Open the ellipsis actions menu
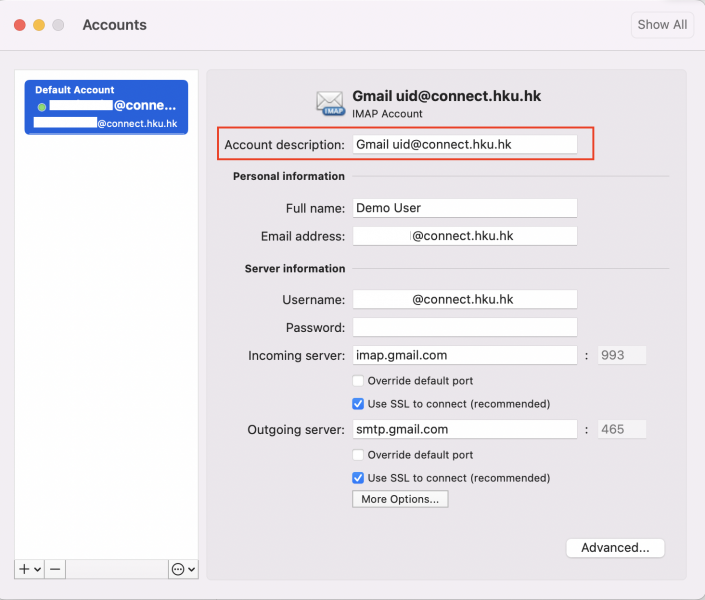 (x=183, y=569)
